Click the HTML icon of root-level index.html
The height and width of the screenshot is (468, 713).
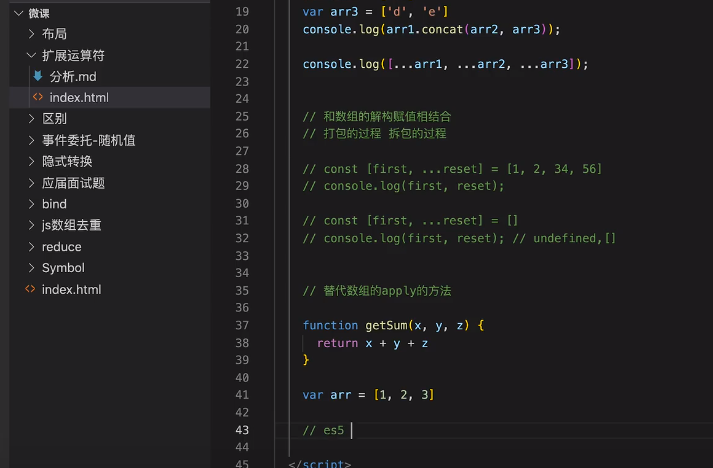(x=30, y=289)
